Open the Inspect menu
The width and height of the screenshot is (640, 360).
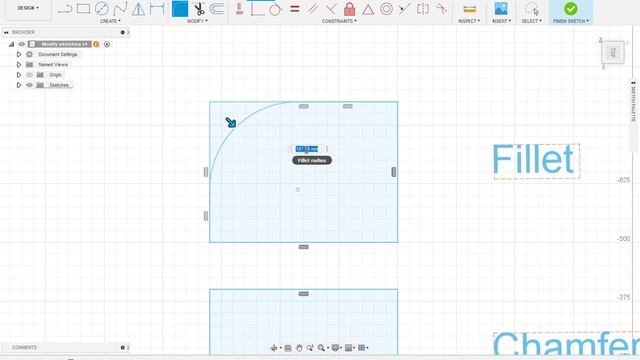pos(469,21)
